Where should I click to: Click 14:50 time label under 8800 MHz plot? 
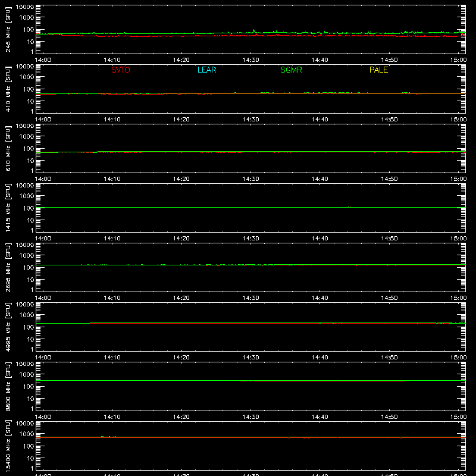(389, 417)
